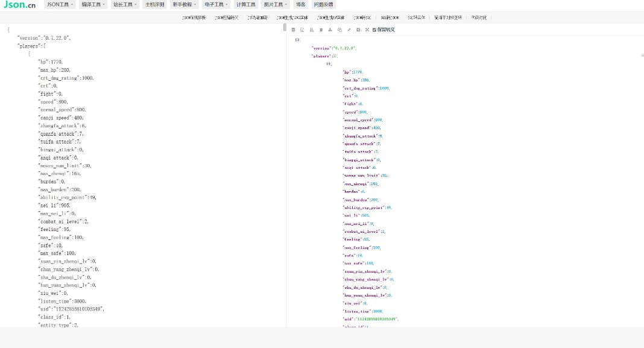
Task: Open the 站长工具 dropdown menu
Action: (125, 4)
